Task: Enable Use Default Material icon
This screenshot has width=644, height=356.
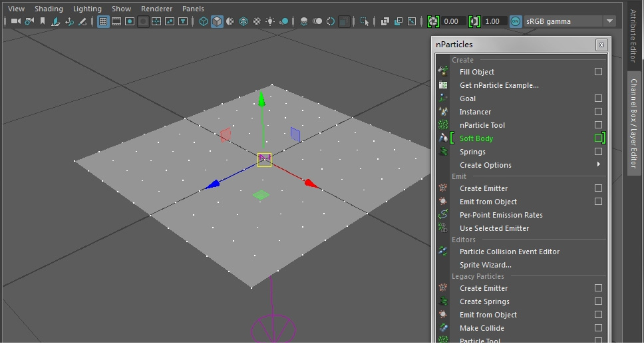Action: (x=230, y=21)
